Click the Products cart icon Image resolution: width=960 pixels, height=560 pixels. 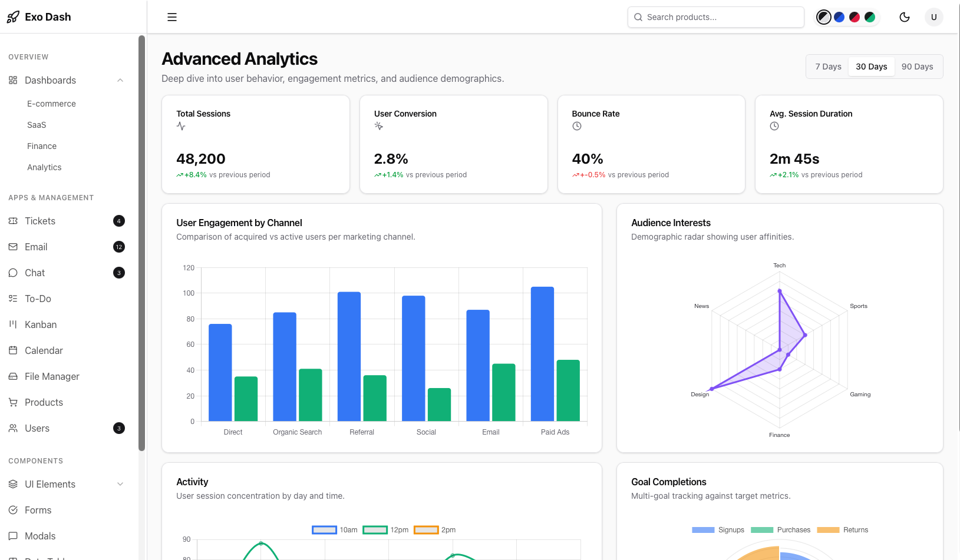[13, 402]
